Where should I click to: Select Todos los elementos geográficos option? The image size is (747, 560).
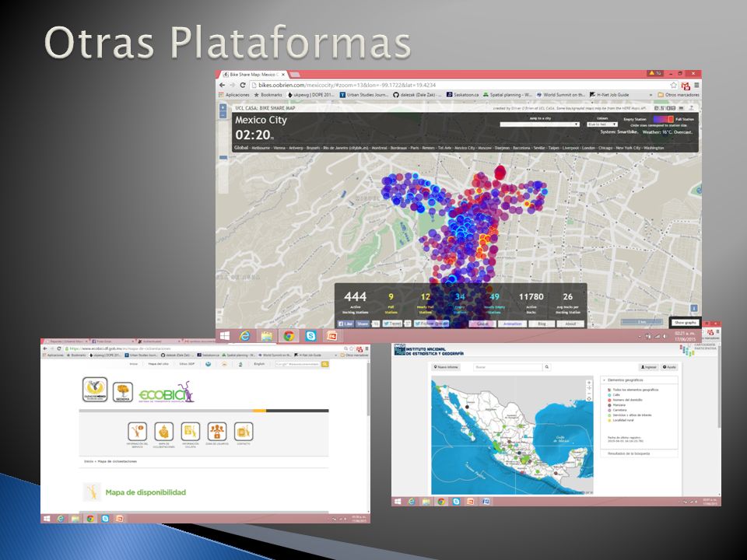click(633, 390)
